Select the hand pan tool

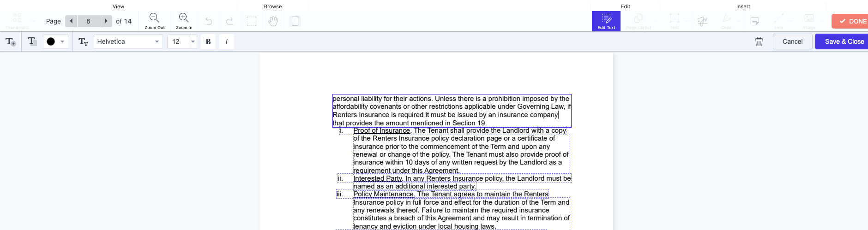point(273,21)
